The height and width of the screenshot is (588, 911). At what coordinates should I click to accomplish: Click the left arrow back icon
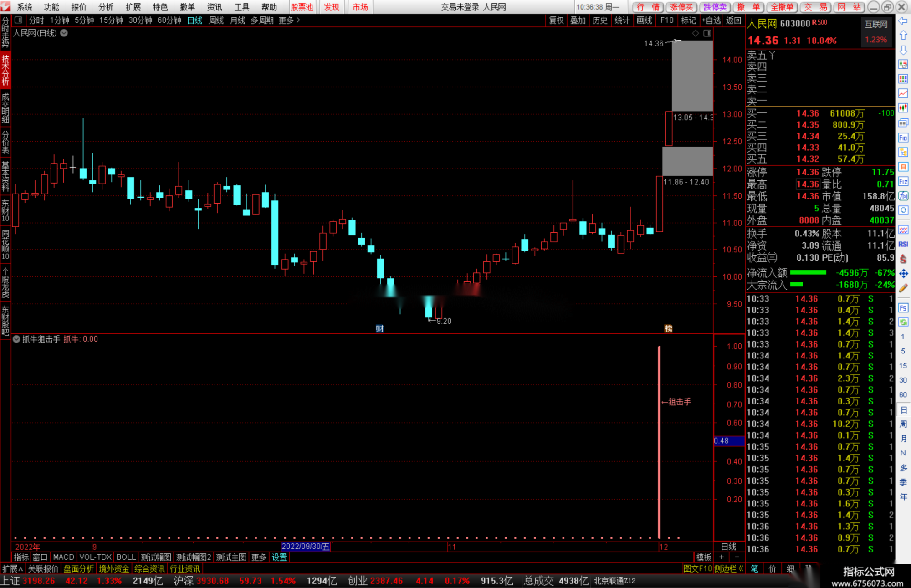[x=903, y=21]
